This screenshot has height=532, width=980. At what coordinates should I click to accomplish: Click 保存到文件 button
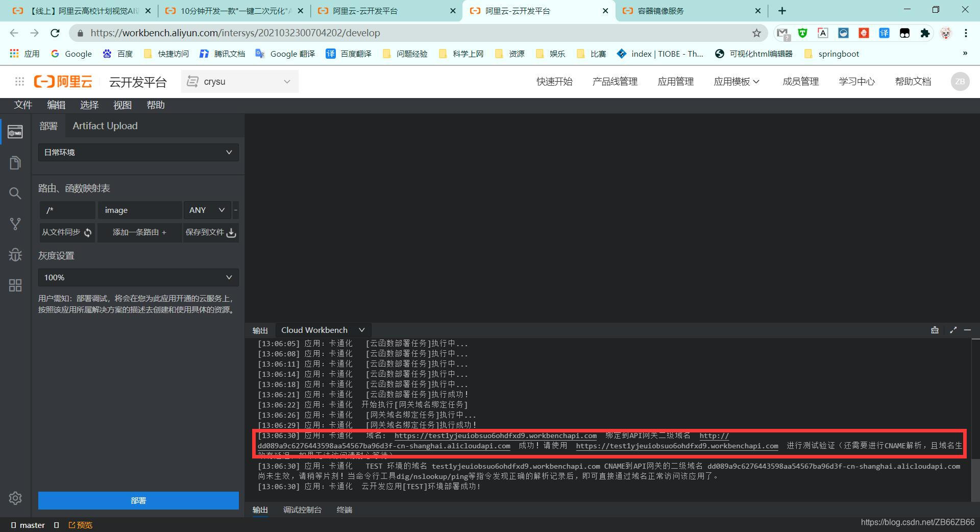point(211,232)
